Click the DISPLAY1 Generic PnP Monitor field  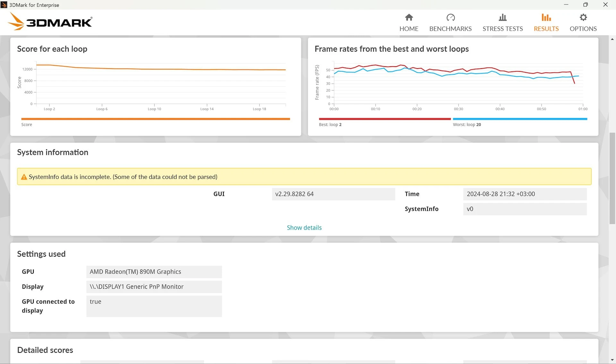(154, 287)
